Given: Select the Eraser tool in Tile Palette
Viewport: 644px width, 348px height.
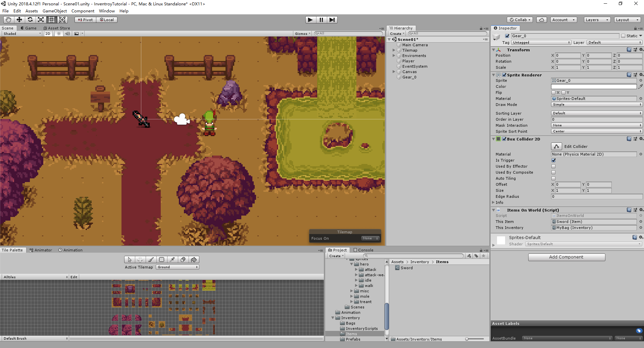Looking at the screenshot, I should pos(183,259).
